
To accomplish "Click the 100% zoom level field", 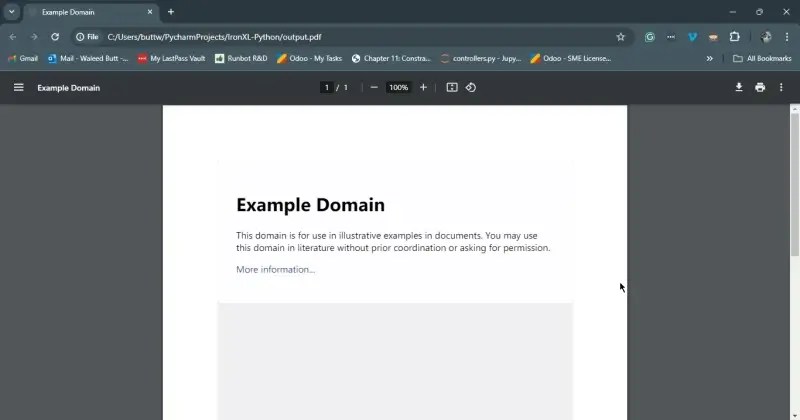I will 398,87.
